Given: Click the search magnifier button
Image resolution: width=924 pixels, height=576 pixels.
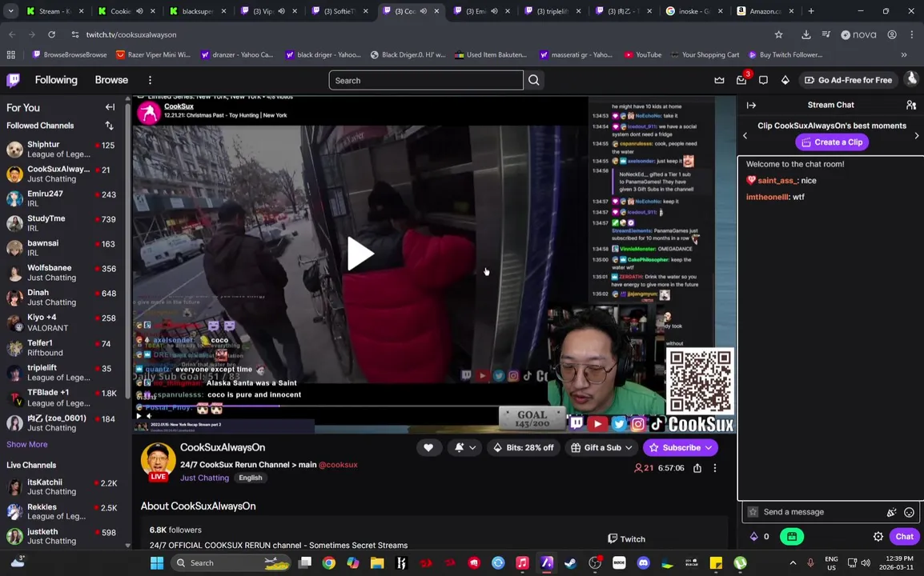Looking at the screenshot, I should point(534,80).
